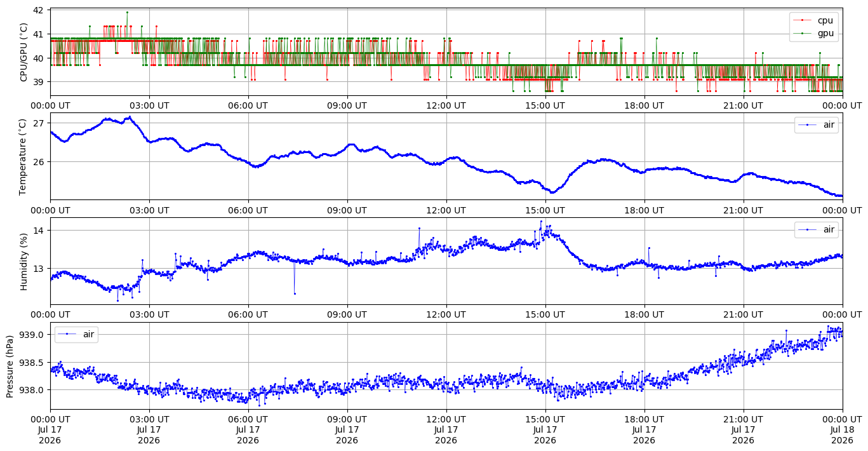Click the CPU/GPU (°C) axis label
This screenshot has width=868, height=451.
point(23,52)
